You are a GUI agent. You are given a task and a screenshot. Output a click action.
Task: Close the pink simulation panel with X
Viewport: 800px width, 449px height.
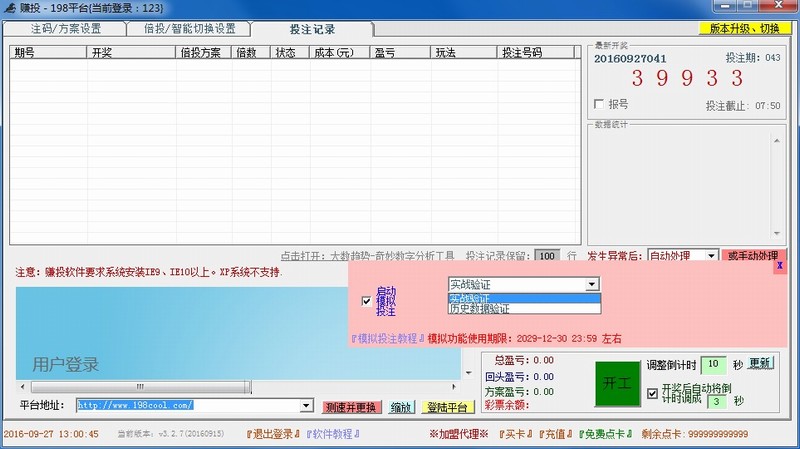pos(779,266)
